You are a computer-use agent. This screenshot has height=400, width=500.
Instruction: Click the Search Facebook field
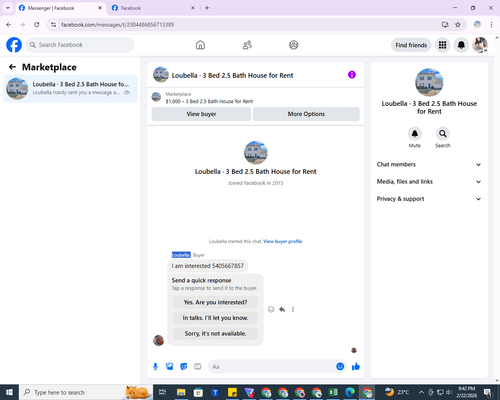[80, 45]
